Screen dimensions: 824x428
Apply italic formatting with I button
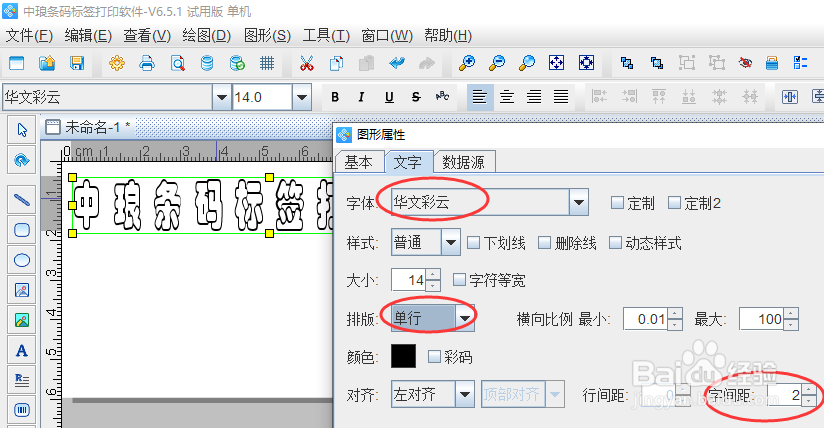pos(361,97)
